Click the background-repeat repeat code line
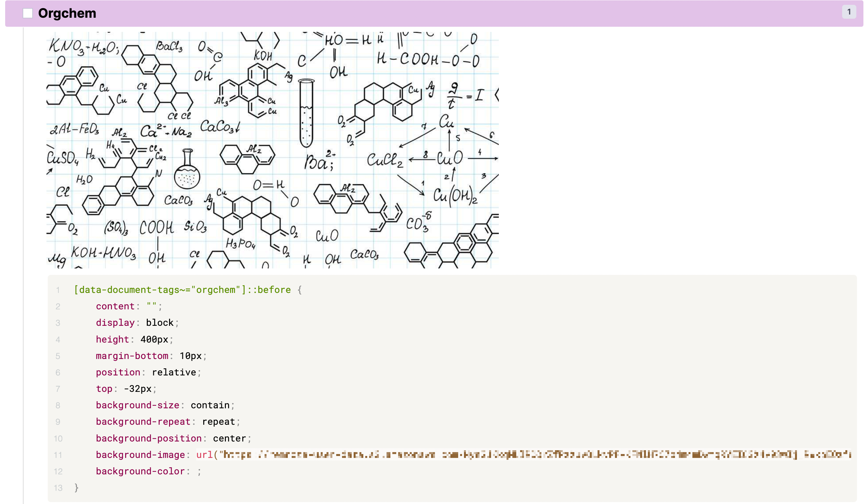 (168, 422)
